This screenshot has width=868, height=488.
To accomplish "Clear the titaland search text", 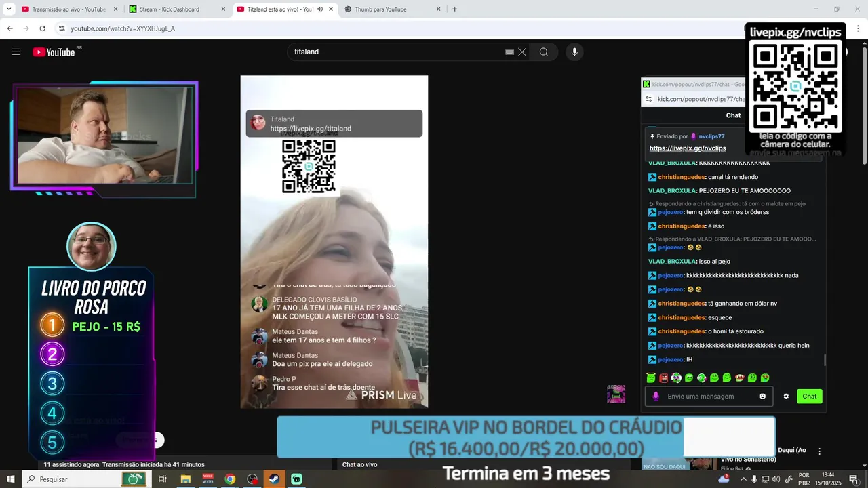I will (522, 52).
